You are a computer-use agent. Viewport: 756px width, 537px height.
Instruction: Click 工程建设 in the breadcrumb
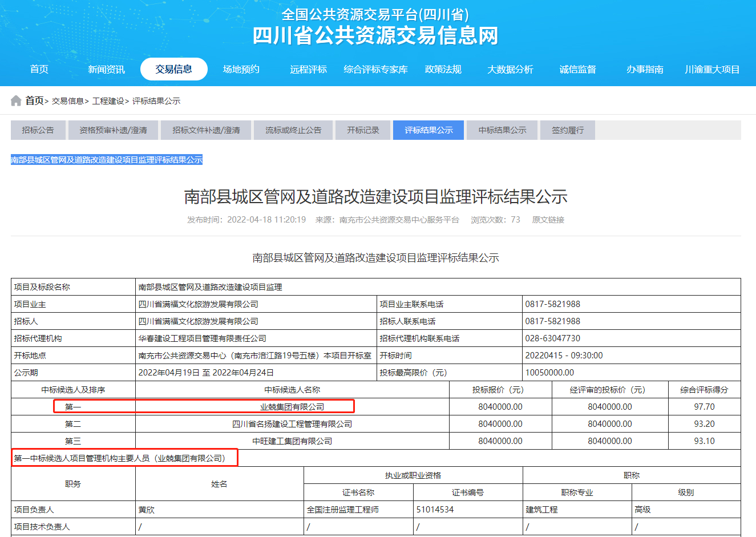point(108,101)
